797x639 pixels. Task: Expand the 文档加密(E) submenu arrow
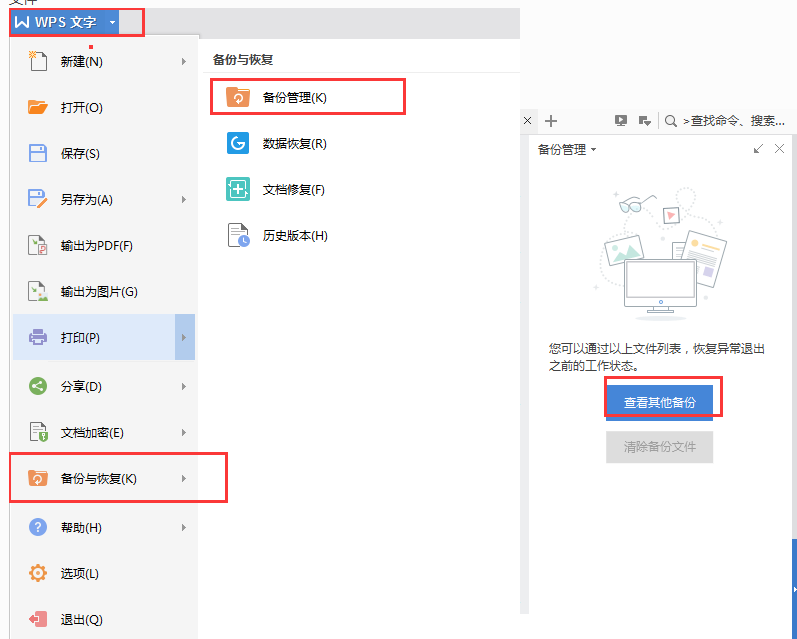(x=183, y=433)
